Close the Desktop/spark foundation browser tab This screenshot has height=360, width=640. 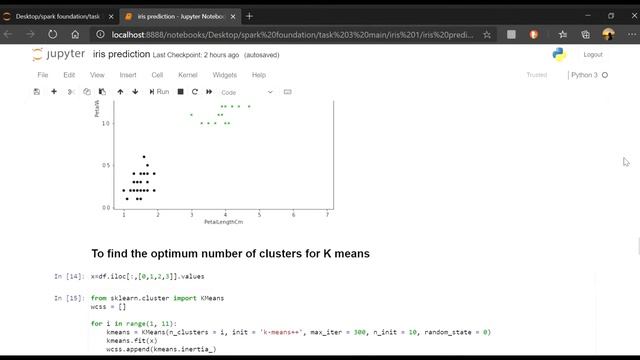pos(111,17)
